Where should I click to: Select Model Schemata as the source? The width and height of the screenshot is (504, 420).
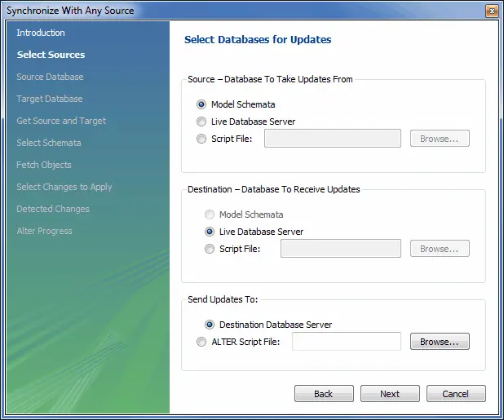201,104
